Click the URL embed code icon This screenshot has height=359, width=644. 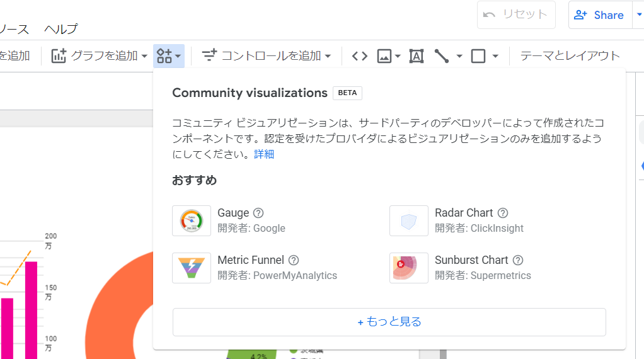click(360, 56)
